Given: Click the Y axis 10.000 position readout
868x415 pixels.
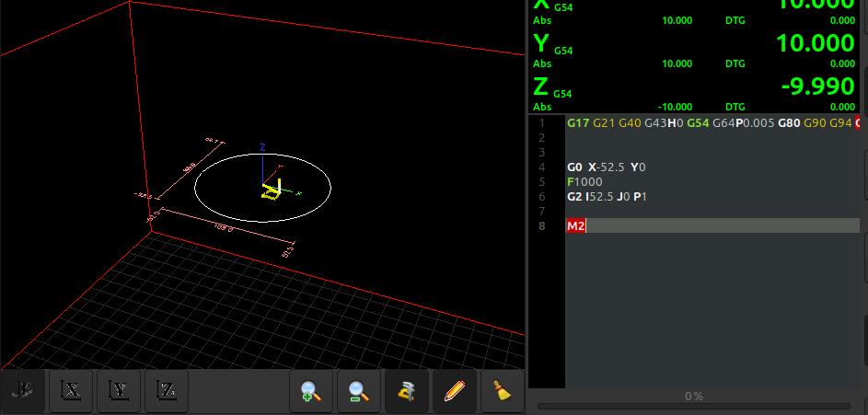Looking at the screenshot, I should pyautogui.click(x=815, y=43).
